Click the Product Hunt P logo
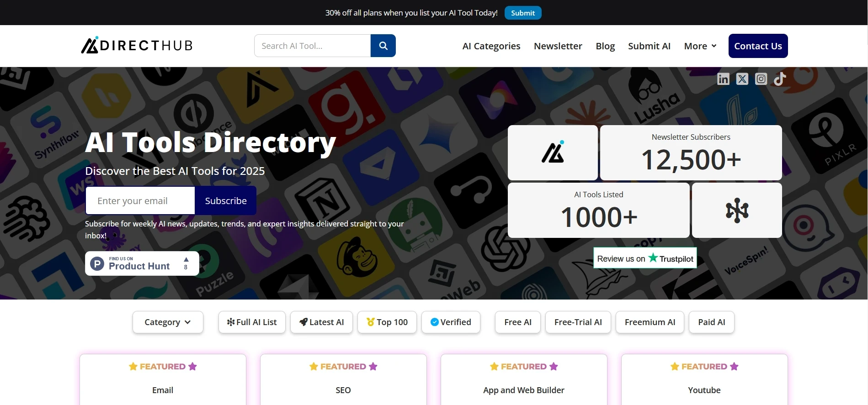 (97, 263)
